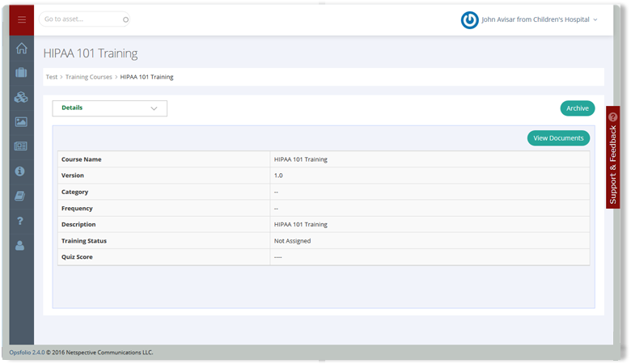This screenshot has width=631, height=364.
Task: Select the version value 1.0
Action: coord(278,176)
